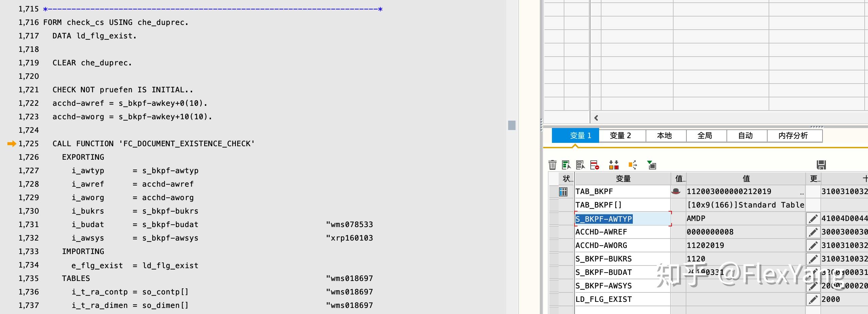Click the CALL FUNCTION 'FC_DOCUMENT_EXISTENCE_CHECK' line
The image size is (868, 314).
click(154, 144)
